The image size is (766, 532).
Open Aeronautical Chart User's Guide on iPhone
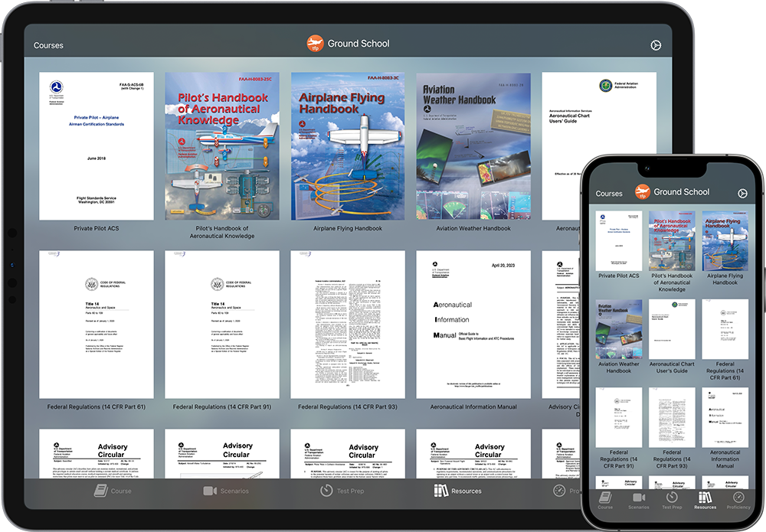pos(672,329)
